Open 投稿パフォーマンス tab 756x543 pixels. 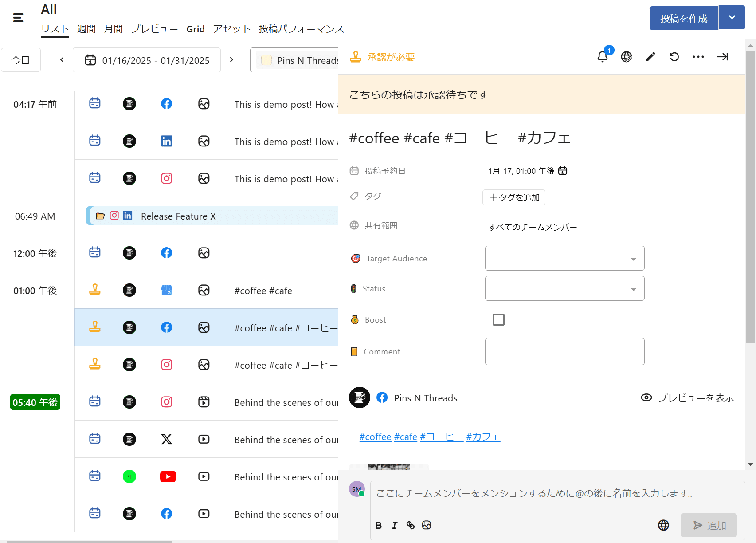click(302, 29)
